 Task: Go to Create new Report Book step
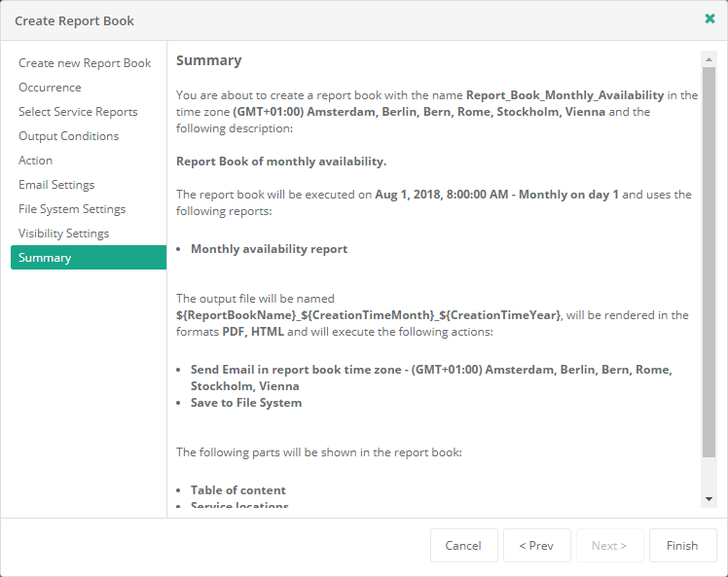pos(85,63)
